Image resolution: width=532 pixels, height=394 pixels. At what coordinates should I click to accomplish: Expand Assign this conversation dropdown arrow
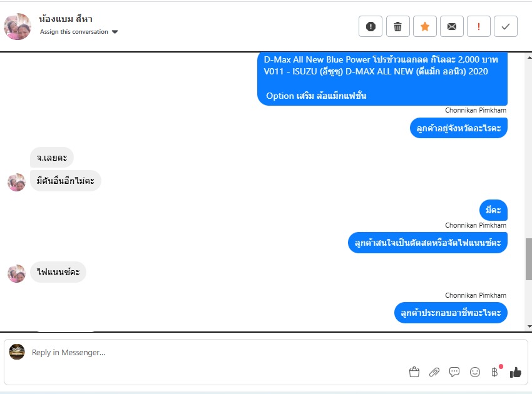point(115,32)
